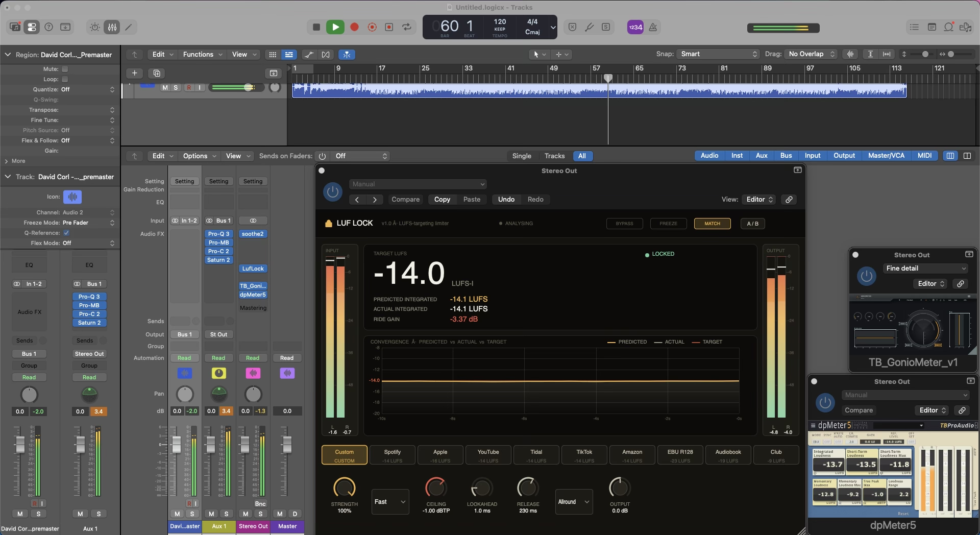Viewport: 980px width, 535px height.
Task: Click the Undo button in LUF LOCK
Action: click(x=506, y=200)
